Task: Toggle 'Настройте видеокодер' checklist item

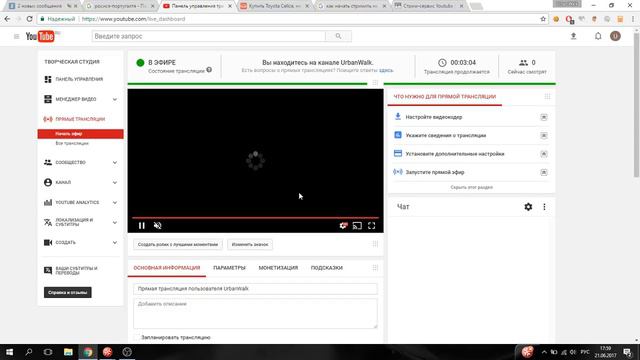Action: coord(544,117)
